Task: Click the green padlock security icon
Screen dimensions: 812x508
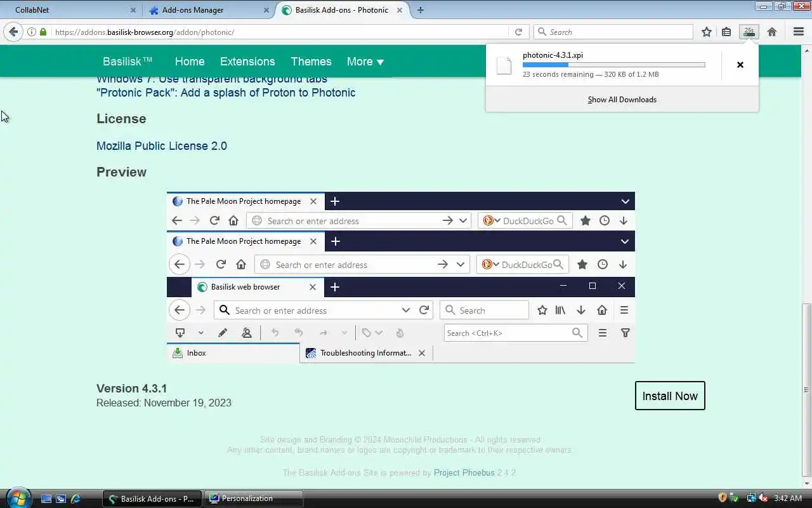Action: (43, 32)
